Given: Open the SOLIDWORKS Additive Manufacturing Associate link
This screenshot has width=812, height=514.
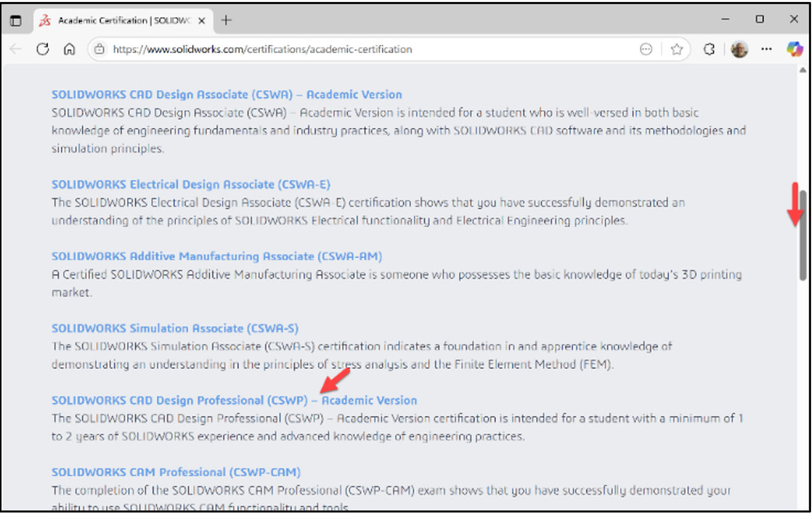Looking at the screenshot, I should pos(216,256).
